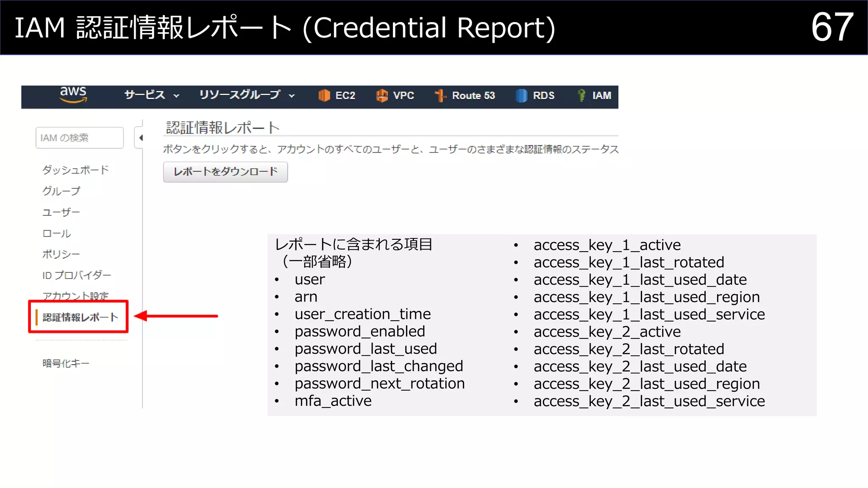This screenshot has height=488, width=868.
Task: Open ダッシュボード in the sidebar
Action: (75, 170)
